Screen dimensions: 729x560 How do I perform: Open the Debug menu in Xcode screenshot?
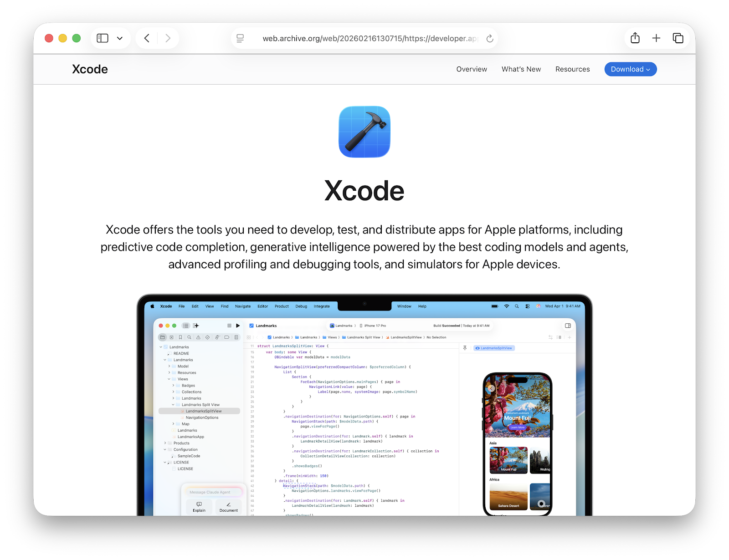click(x=301, y=306)
